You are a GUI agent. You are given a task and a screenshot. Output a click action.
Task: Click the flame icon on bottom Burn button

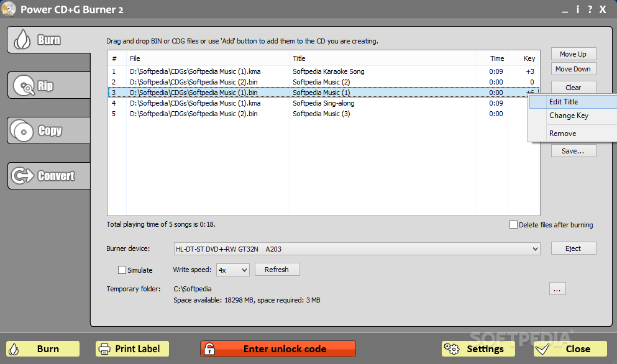coord(14,349)
